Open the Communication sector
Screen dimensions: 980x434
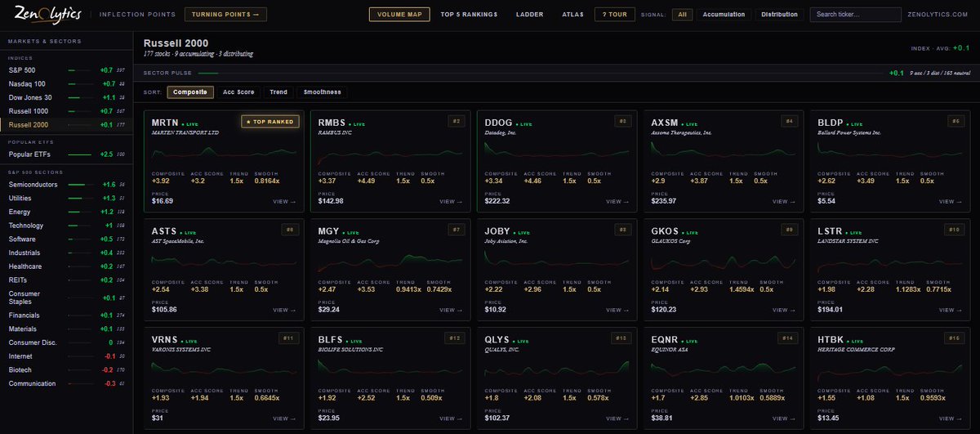pos(65,383)
